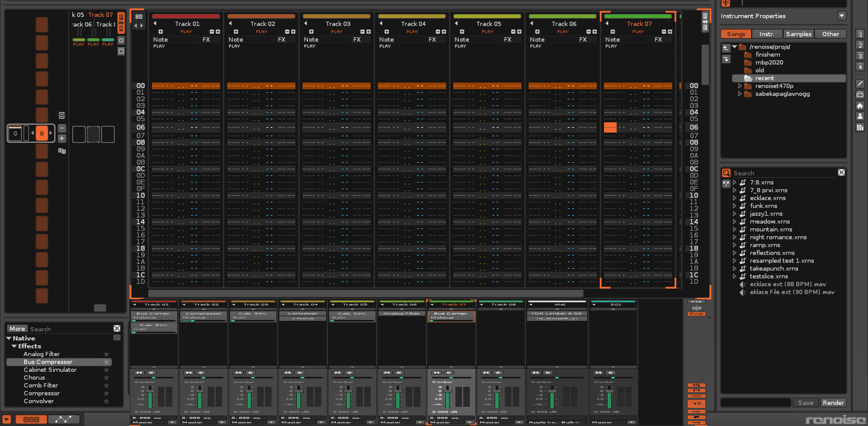
Task: Mute Track 07 in the mixer
Action: [437, 372]
